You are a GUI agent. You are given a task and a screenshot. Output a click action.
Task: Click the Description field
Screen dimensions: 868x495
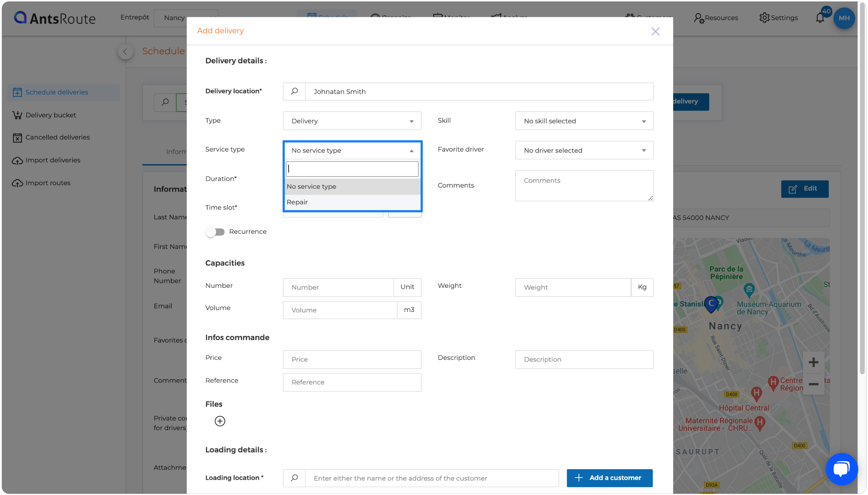click(584, 359)
